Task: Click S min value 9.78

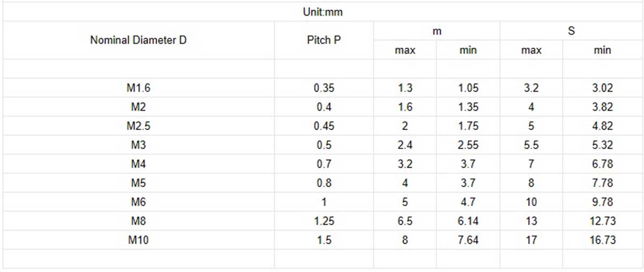Action: (x=603, y=202)
